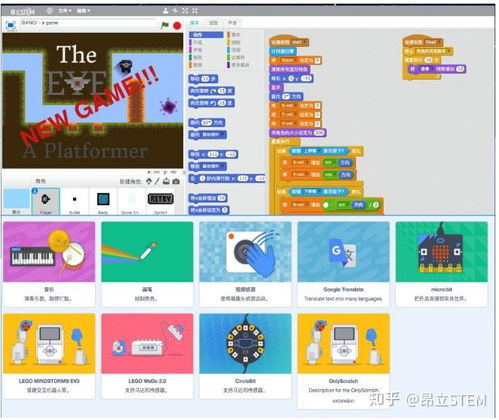Click paint new sprite brush icon
The image size is (499, 420).
click(x=157, y=181)
